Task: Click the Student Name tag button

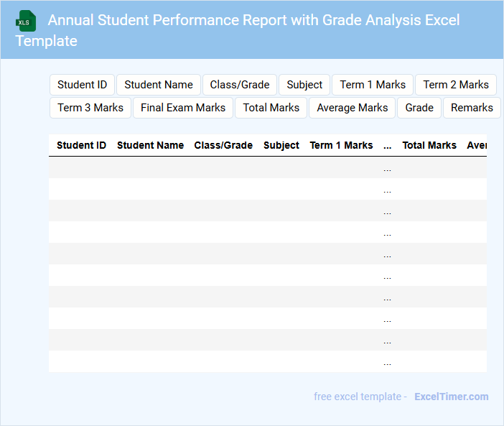Action: (159, 85)
